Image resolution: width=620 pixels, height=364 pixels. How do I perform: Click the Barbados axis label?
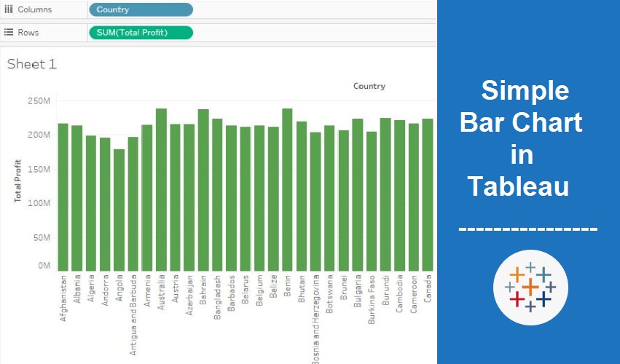[x=231, y=293]
